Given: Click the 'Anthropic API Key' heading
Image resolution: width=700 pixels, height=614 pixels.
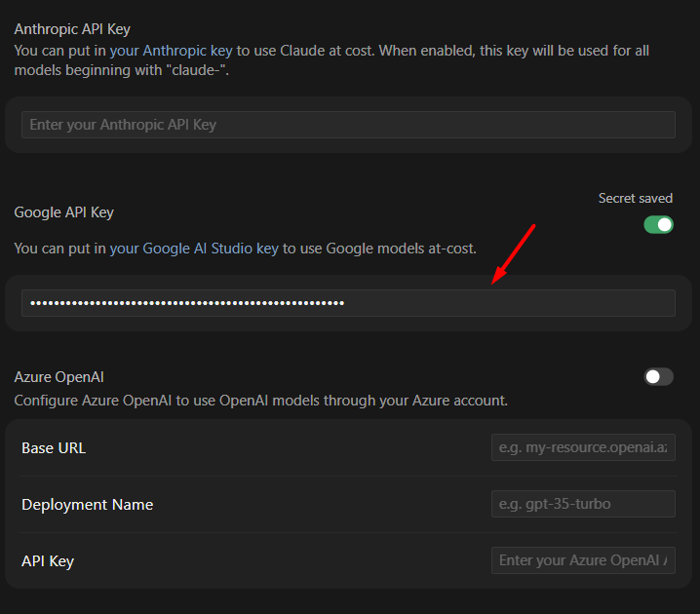Looking at the screenshot, I should (x=72, y=29).
